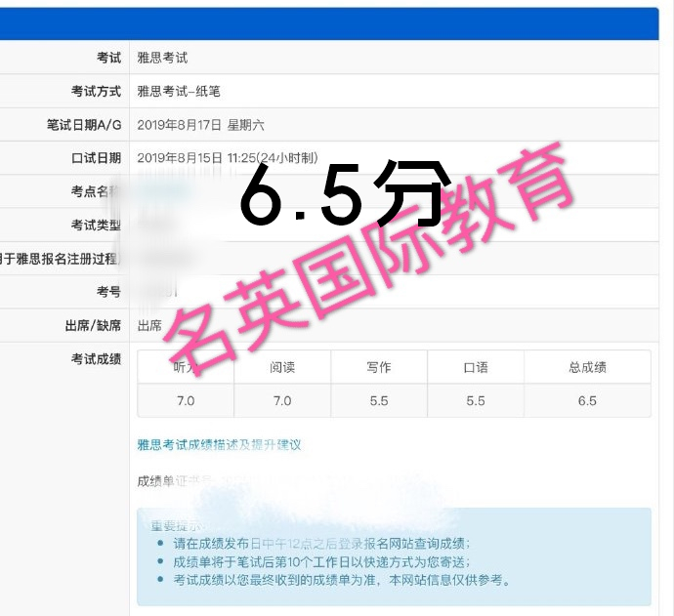
Task: Select the 雅思考试 exam name value
Action: tap(162, 58)
